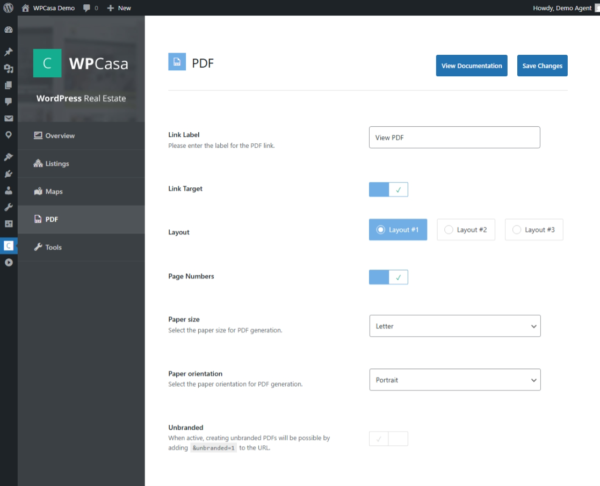Click the Link Label text field
The width and height of the screenshot is (600, 486).
[455, 137]
